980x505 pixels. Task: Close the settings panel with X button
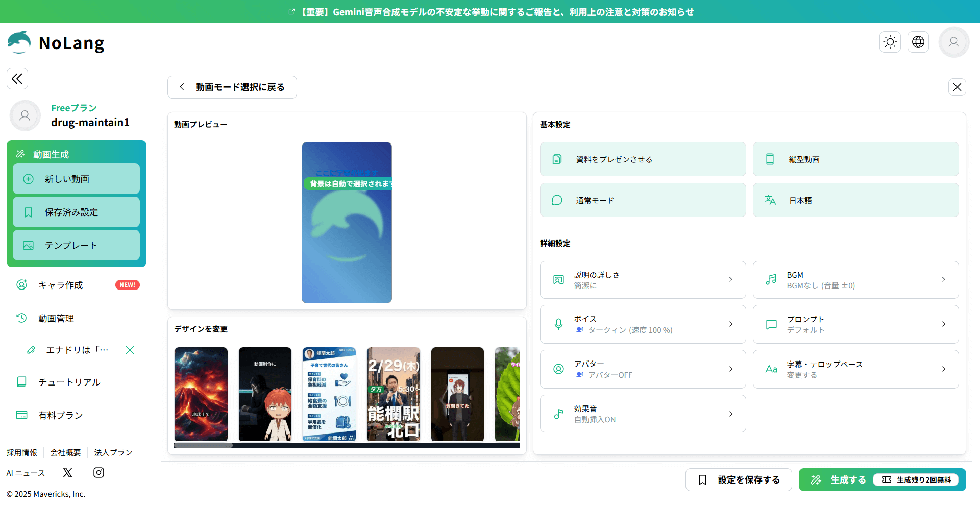coord(957,87)
